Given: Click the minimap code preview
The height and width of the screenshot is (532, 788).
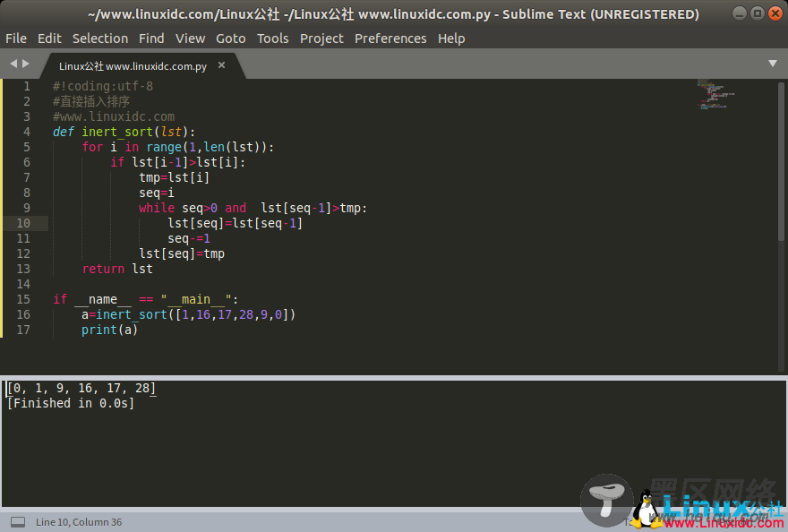Looking at the screenshot, I should coord(715,94).
